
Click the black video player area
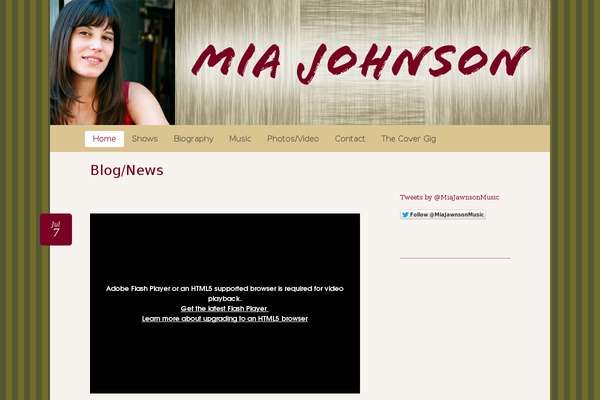point(225,303)
